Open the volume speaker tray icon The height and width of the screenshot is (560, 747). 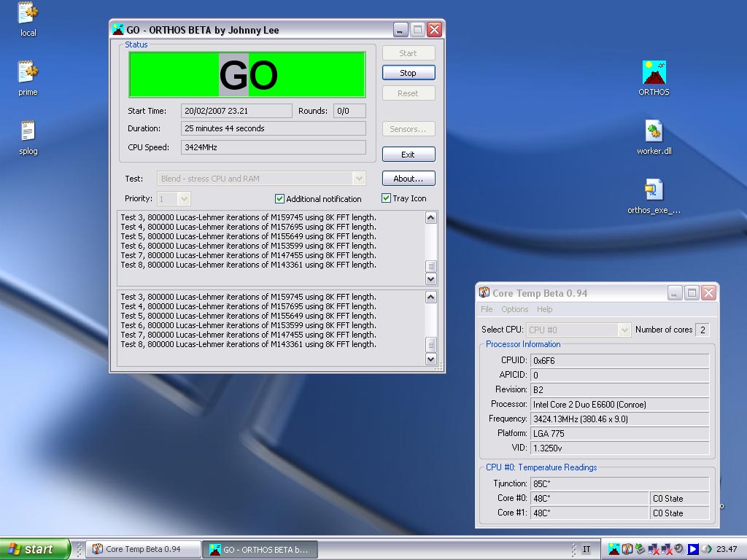pyautogui.click(x=679, y=549)
